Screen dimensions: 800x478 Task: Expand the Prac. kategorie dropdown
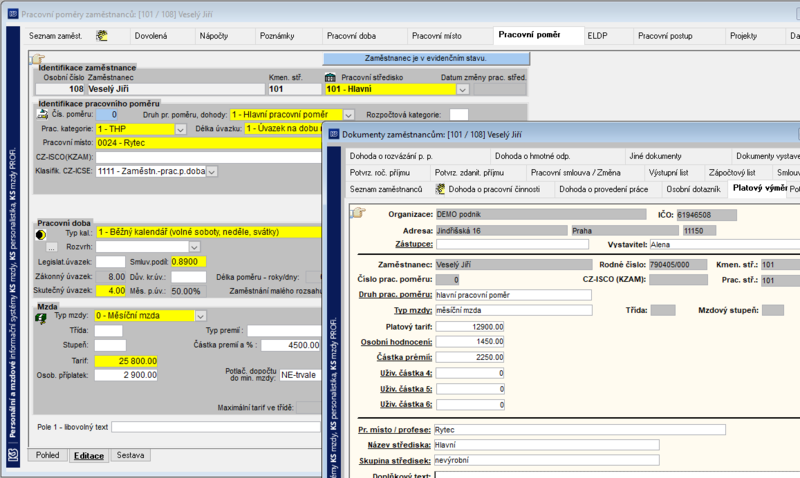pos(180,129)
